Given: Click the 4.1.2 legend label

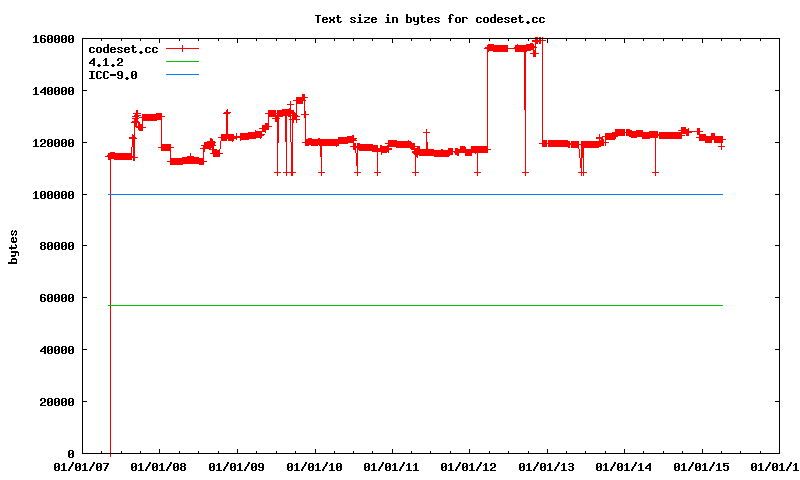Looking at the screenshot, I should tap(106, 62).
